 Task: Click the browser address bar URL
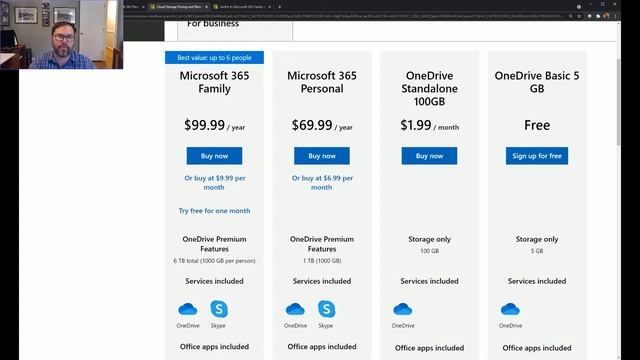[343, 16]
